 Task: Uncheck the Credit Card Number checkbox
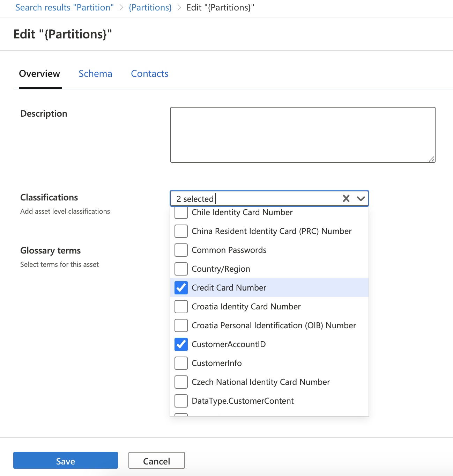click(x=181, y=288)
